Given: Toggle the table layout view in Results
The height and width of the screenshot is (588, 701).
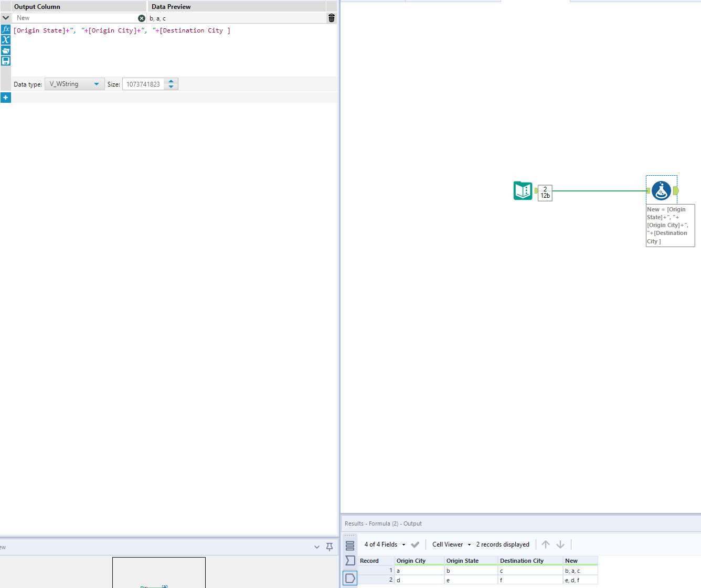Looking at the screenshot, I should click(x=350, y=546).
